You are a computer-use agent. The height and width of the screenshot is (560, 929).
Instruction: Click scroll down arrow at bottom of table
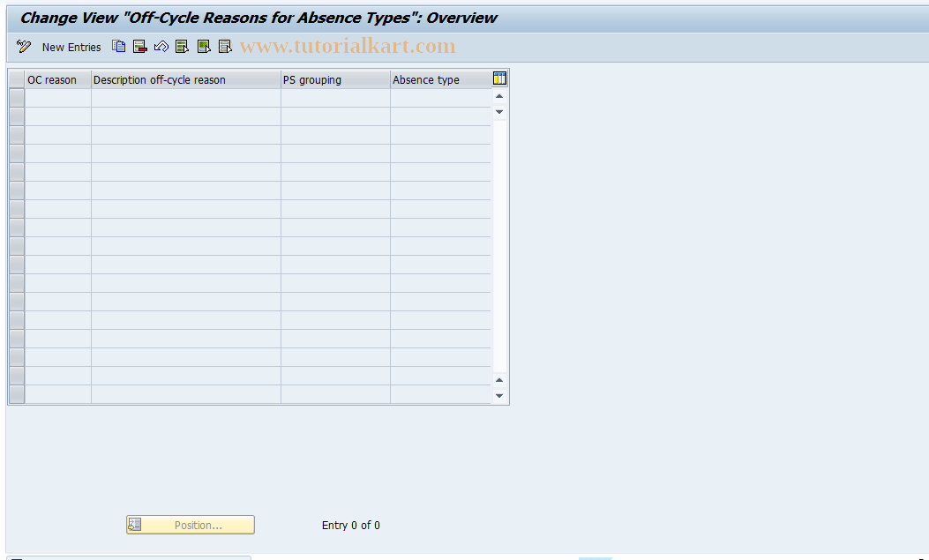point(499,396)
